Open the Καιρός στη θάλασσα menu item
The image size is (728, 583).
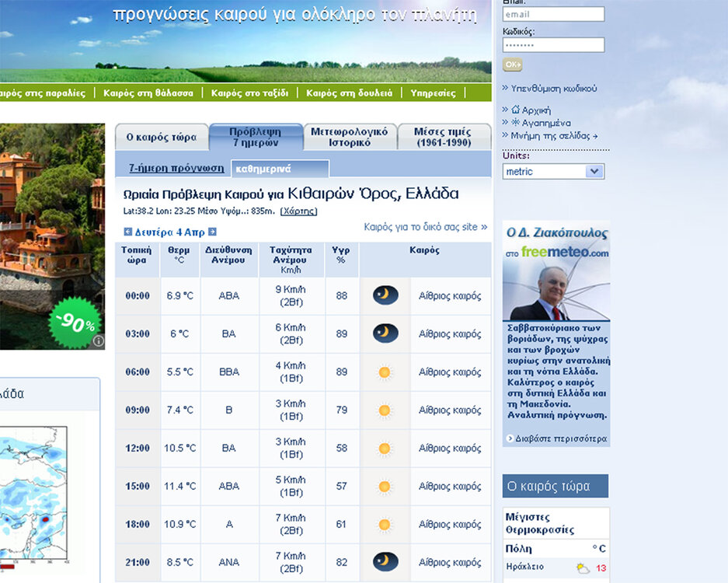pyautogui.click(x=148, y=93)
